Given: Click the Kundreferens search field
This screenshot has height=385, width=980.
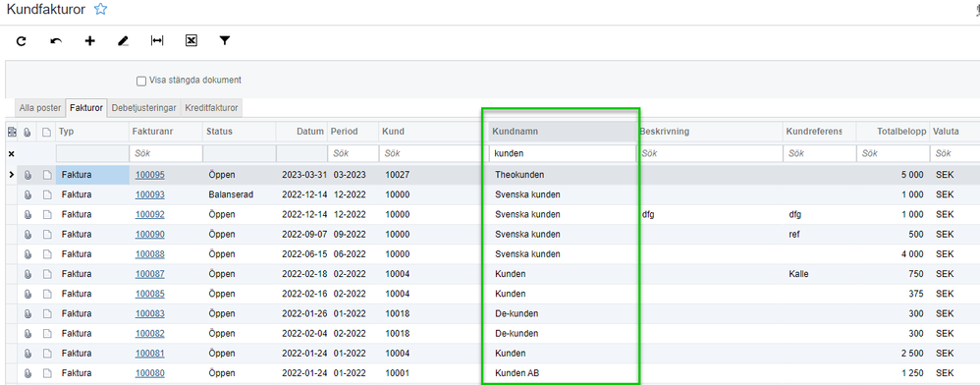Looking at the screenshot, I should (819, 154).
